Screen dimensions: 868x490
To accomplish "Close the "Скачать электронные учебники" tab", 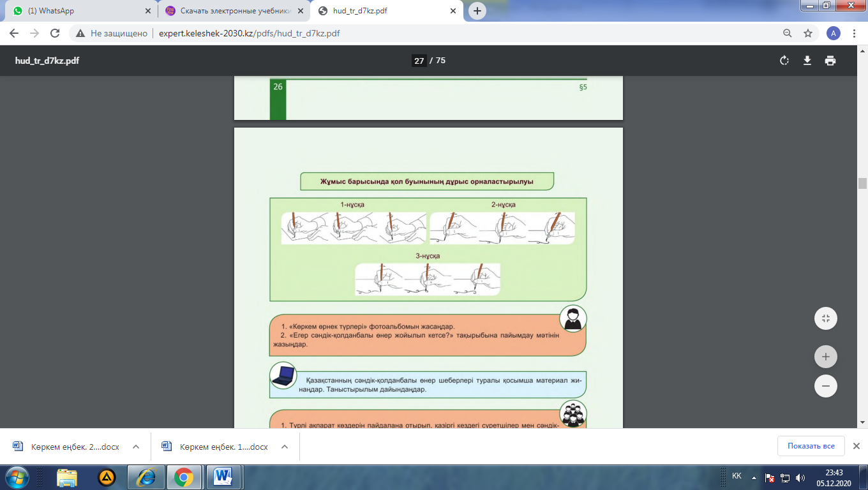I will [x=301, y=11].
